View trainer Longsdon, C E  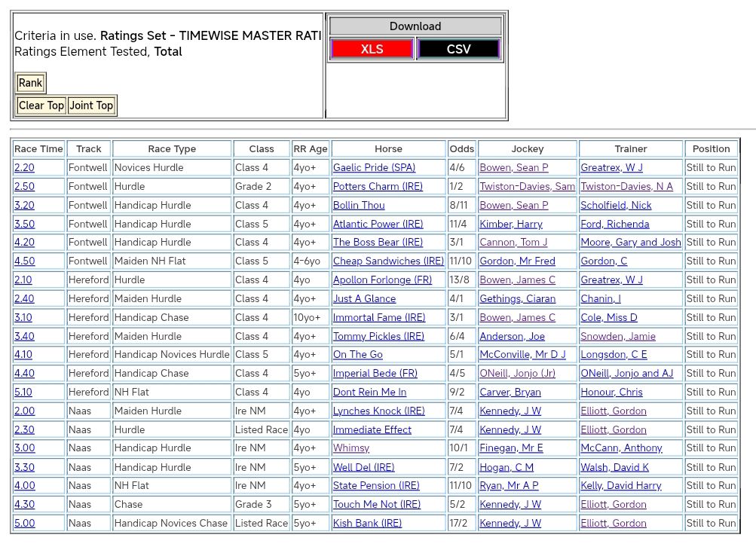pyautogui.click(x=614, y=354)
